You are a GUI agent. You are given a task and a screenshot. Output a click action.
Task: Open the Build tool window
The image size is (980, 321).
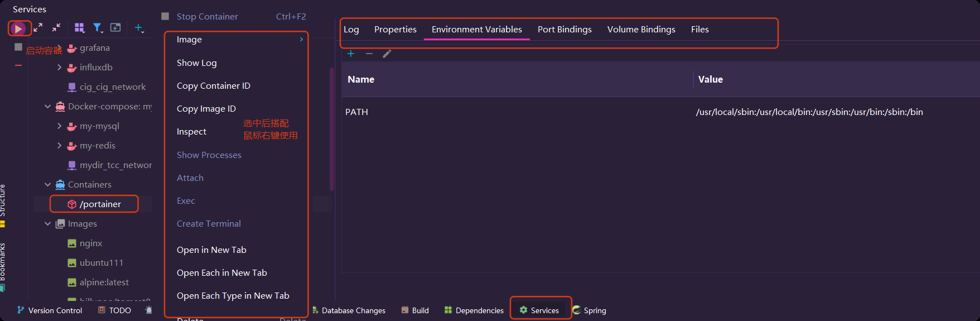tap(415, 310)
